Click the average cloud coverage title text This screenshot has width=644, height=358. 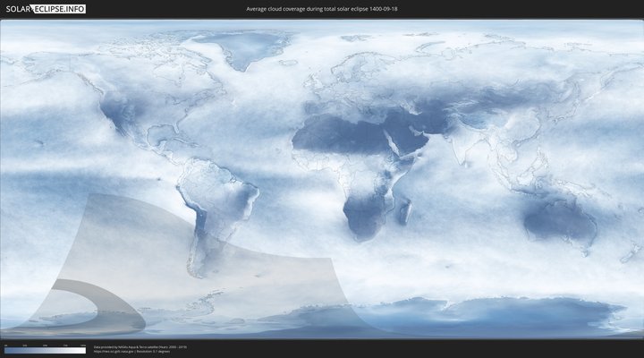coord(321,8)
